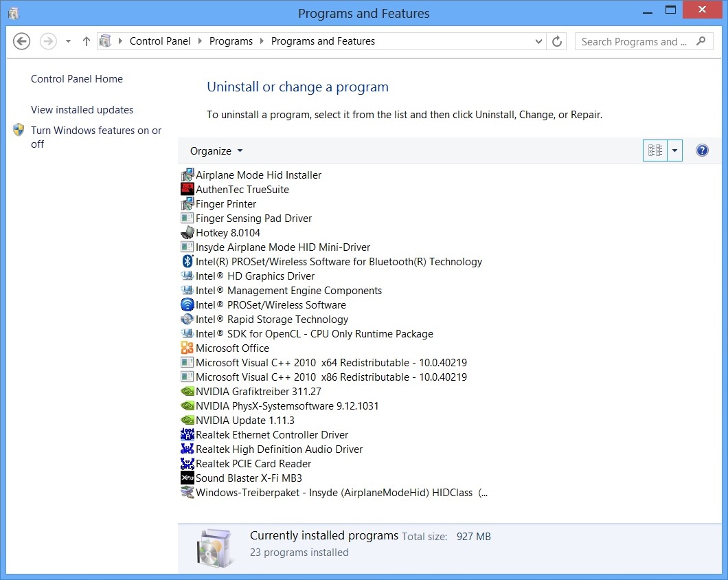This screenshot has height=580, width=728.
Task: Open the recent locations dropdown arrow
Action: (68, 41)
